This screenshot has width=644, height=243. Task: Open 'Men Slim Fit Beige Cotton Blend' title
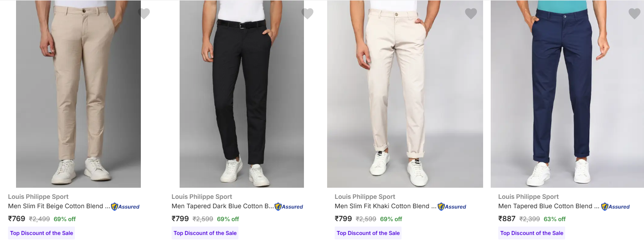tap(59, 206)
